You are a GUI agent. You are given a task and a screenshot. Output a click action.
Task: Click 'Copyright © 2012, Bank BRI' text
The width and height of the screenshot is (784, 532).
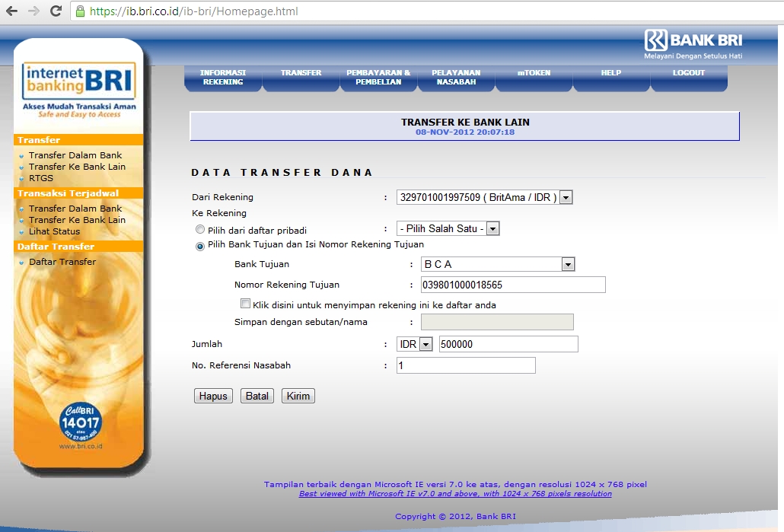455,517
